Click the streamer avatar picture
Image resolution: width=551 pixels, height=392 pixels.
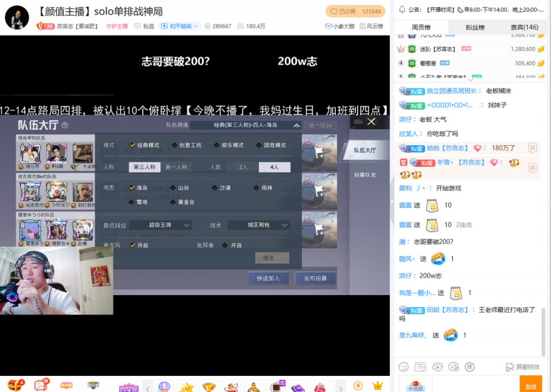coord(17,18)
